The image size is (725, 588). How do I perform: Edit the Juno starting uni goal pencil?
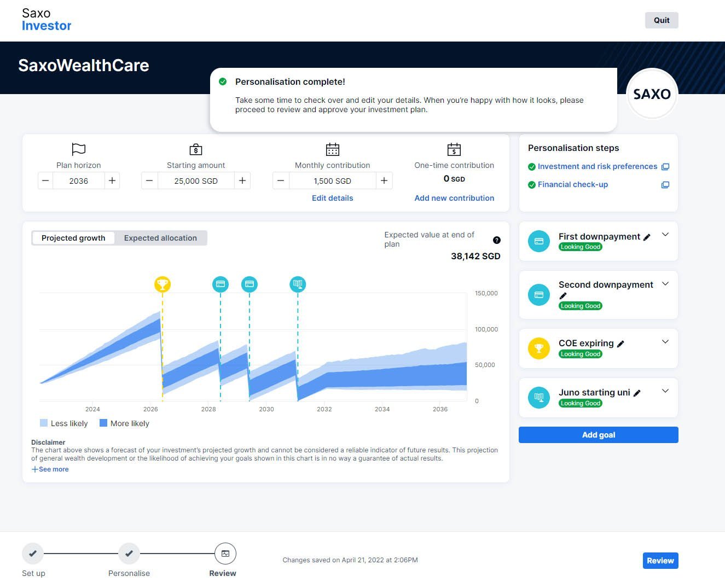[637, 393]
